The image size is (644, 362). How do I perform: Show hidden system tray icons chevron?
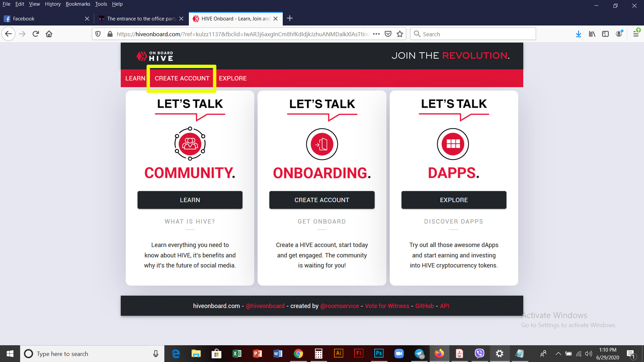[558, 354]
